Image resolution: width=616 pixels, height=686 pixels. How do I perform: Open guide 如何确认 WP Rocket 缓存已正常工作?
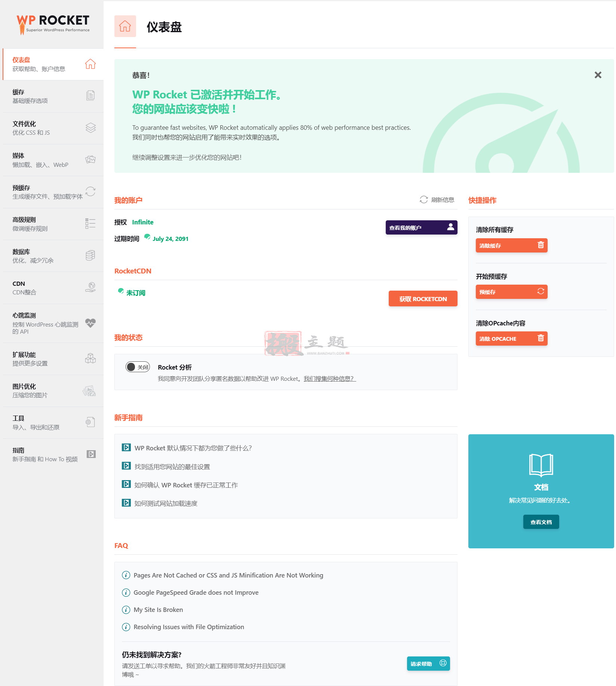[x=186, y=485]
